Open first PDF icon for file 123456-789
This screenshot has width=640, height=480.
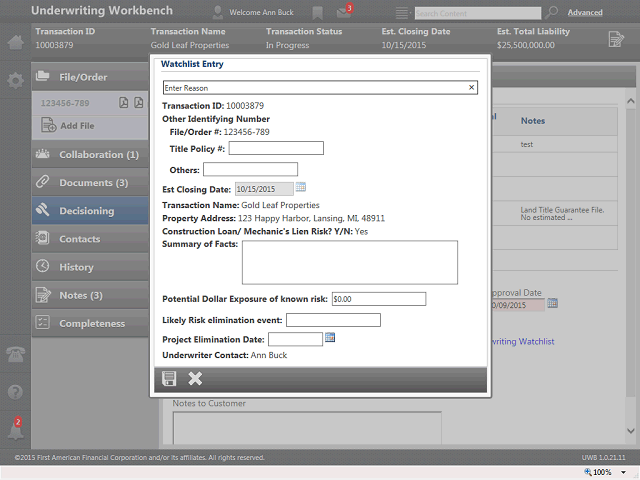[x=124, y=102]
